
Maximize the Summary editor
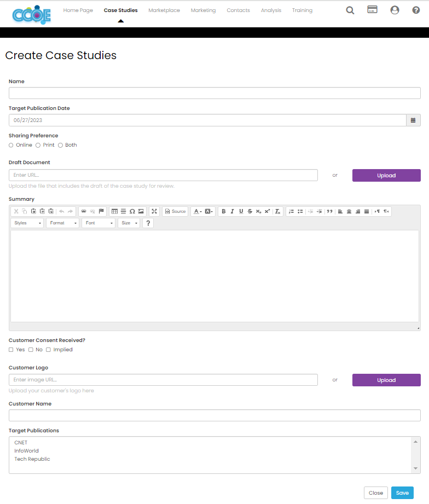tap(154, 211)
